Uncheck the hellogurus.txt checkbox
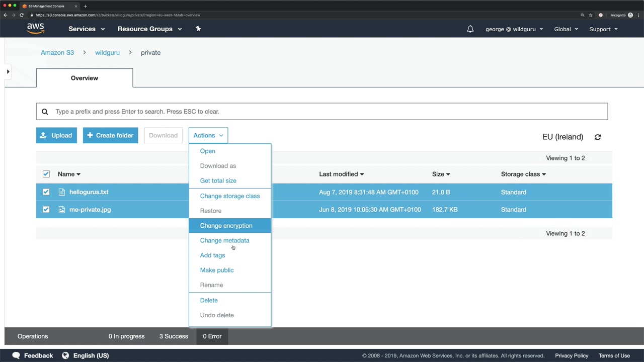 [x=46, y=192]
